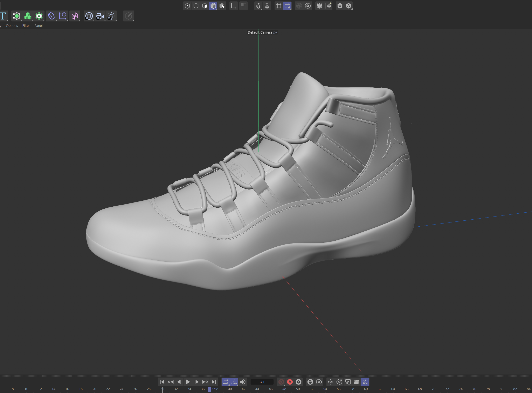Click the 37 F frame field
This screenshot has width=532, height=393.
coord(262,382)
